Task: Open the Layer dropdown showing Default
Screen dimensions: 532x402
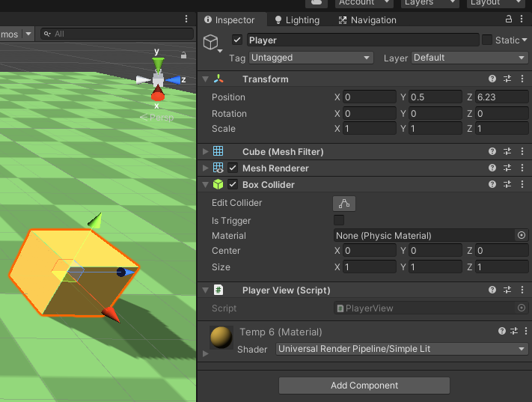Action: pos(469,58)
